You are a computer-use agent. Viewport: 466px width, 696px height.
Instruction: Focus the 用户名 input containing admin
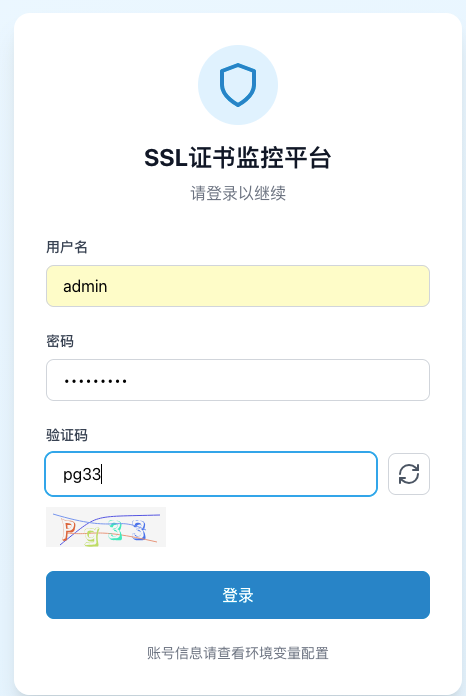238,286
